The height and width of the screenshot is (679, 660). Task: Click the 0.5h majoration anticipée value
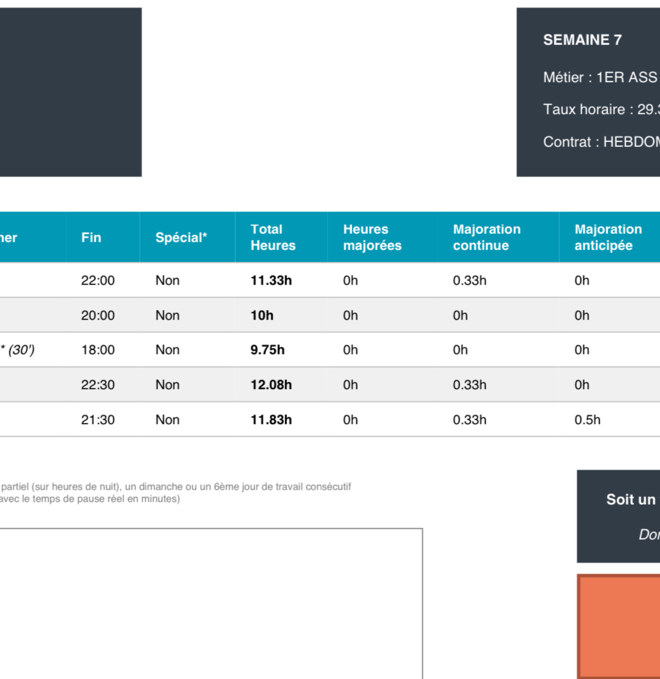(587, 420)
